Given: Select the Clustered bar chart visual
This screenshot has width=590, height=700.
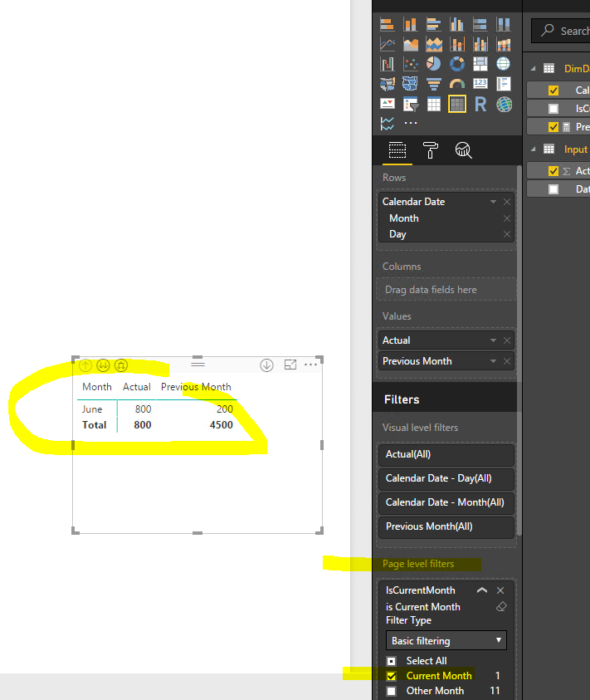Looking at the screenshot, I should 434,25.
